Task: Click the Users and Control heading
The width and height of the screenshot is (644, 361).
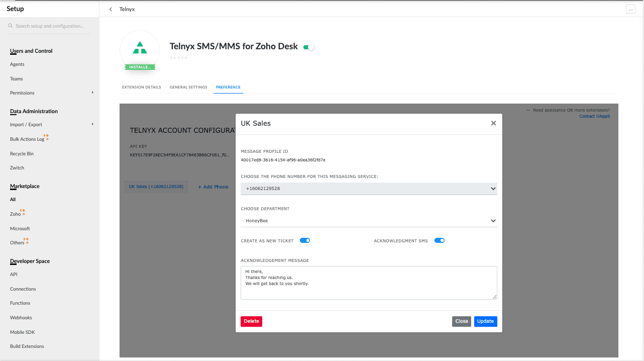Action: click(x=31, y=51)
